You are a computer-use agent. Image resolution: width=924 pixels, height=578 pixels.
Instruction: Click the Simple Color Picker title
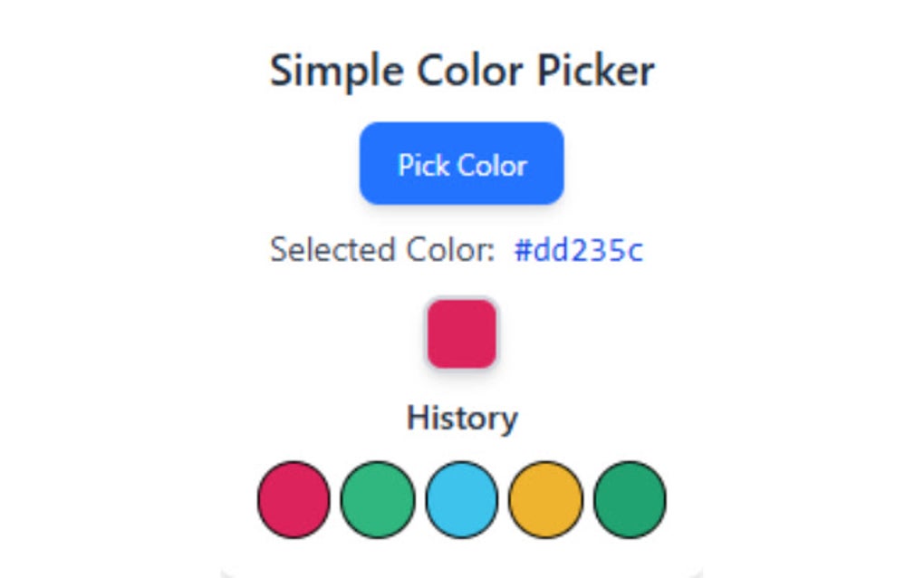click(461, 71)
